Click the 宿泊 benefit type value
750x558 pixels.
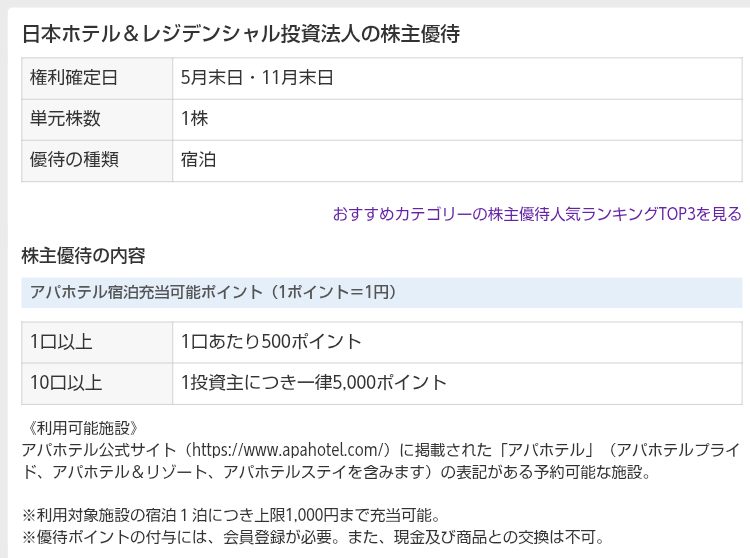[199, 160]
